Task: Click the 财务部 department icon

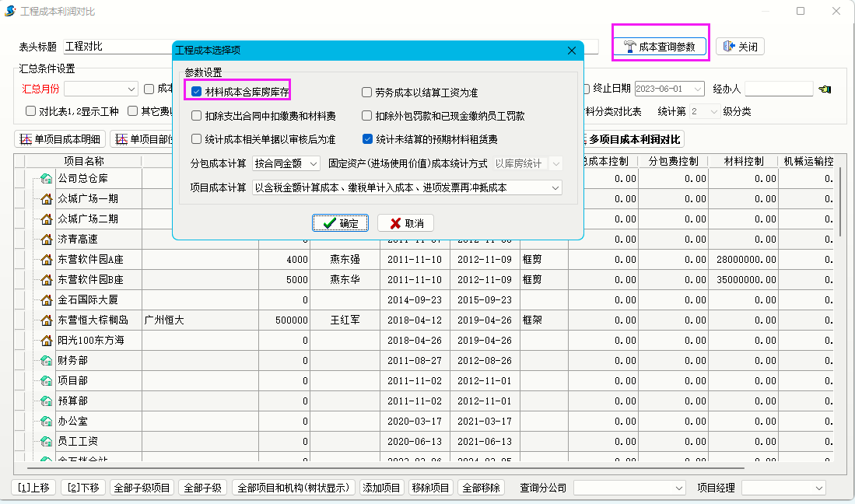Action: click(x=47, y=361)
